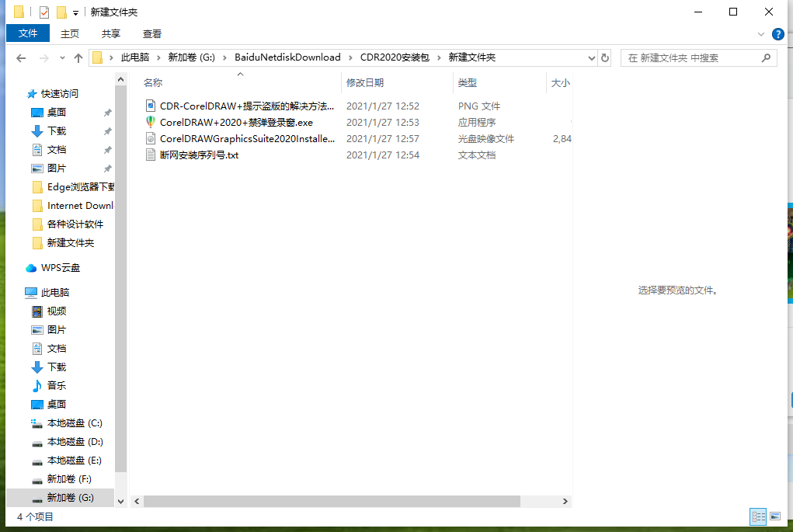Viewport: 793px width, 532px height.
Task: Expand breadcrumb chevron after BaiduNetdiskDownload
Action: [350, 57]
